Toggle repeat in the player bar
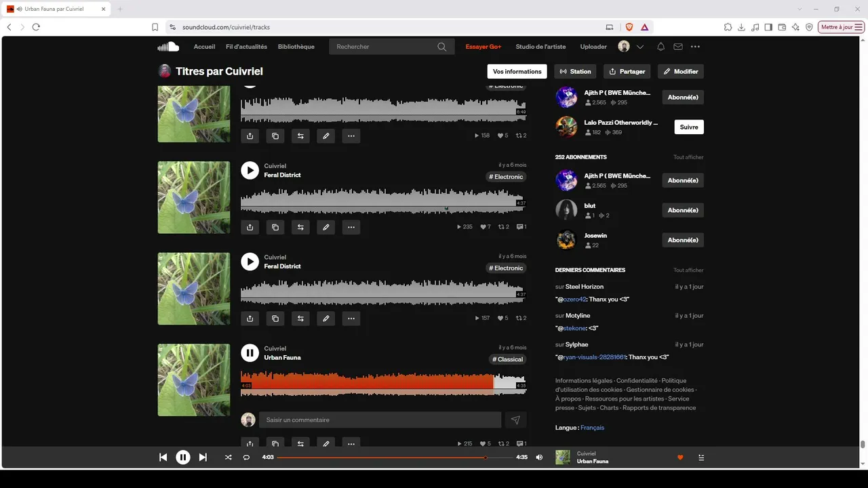This screenshot has width=868, height=488. click(246, 457)
